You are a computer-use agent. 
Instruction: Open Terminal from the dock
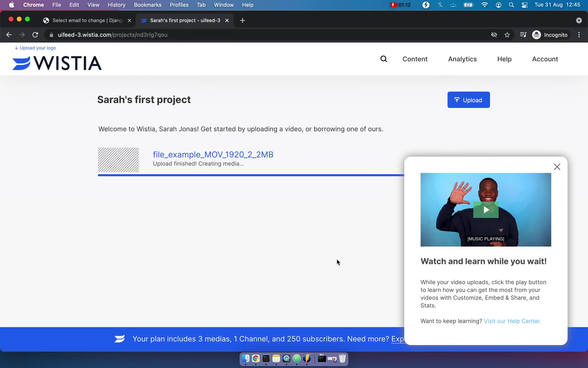pyautogui.click(x=266, y=358)
